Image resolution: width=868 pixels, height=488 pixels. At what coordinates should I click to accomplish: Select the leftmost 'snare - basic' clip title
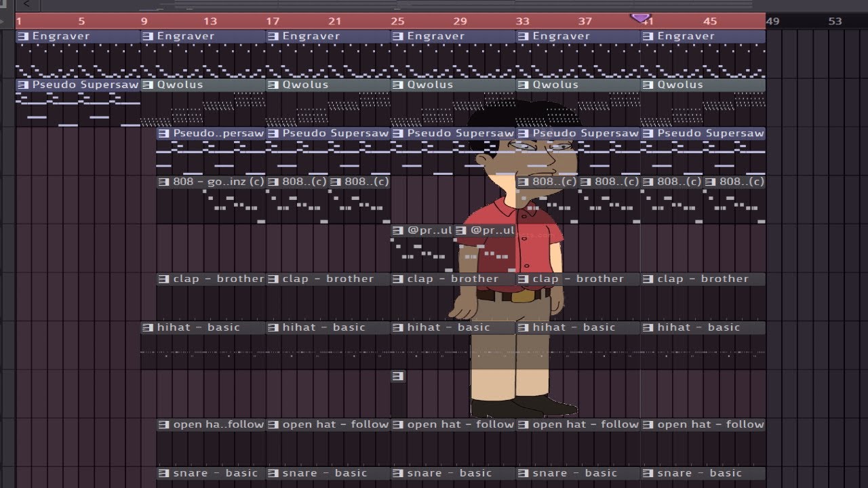(216, 473)
